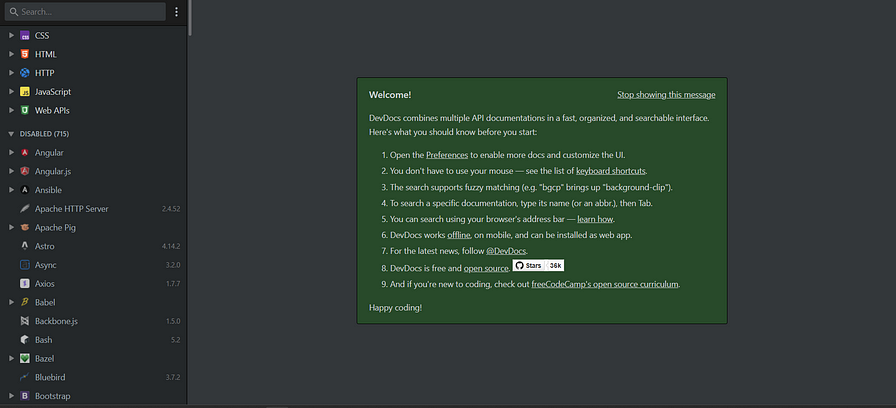Viewport: 896px width, 408px height.
Task: Expand the Angular.js tree arrow
Action: pos(11,171)
